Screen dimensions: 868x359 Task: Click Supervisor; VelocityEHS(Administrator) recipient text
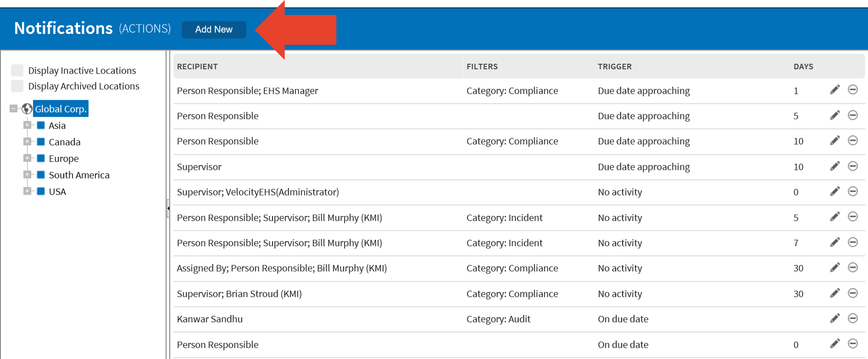click(x=258, y=192)
